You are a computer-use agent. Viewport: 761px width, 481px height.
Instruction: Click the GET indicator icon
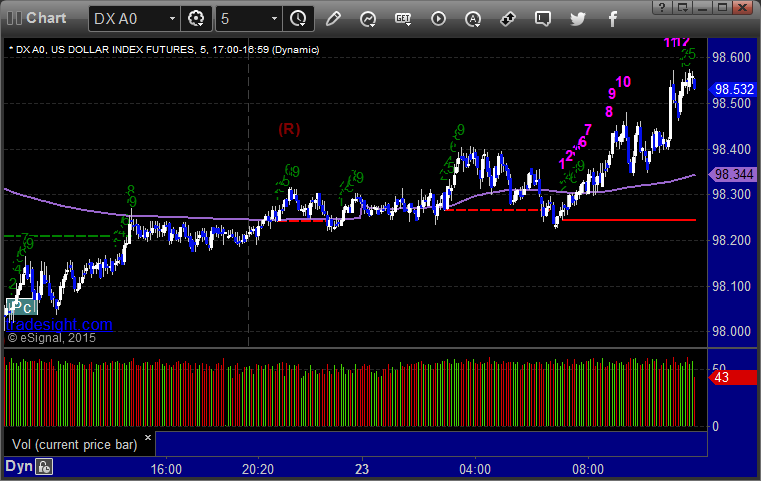403,19
